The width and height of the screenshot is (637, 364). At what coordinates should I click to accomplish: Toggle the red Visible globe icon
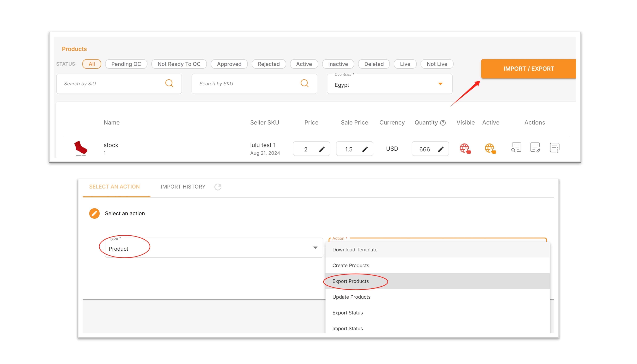[x=465, y=148]
